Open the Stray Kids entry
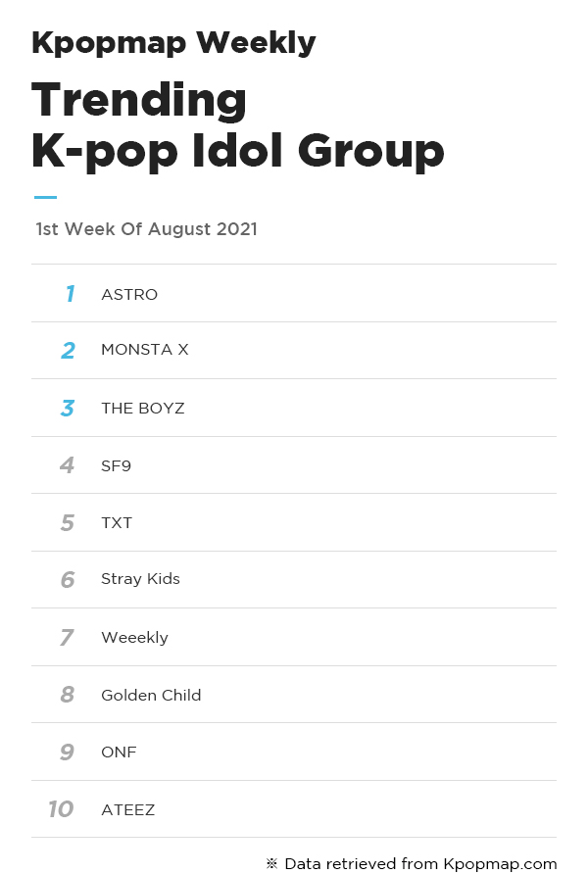 pos(140,579)
